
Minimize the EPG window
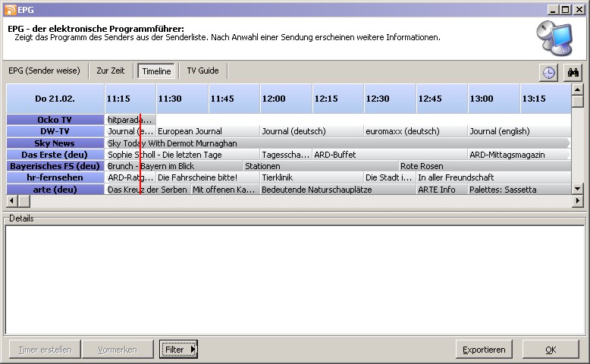click(x=552, y=10)
